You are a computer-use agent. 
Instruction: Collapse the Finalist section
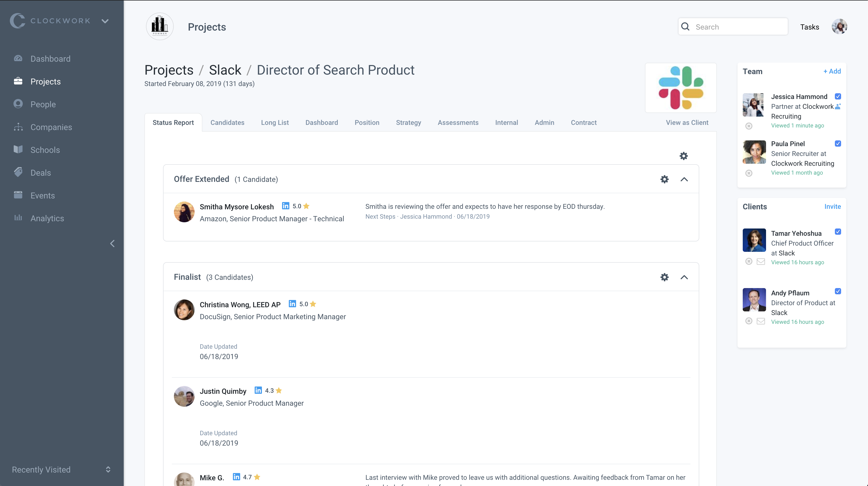click(684, 277)
